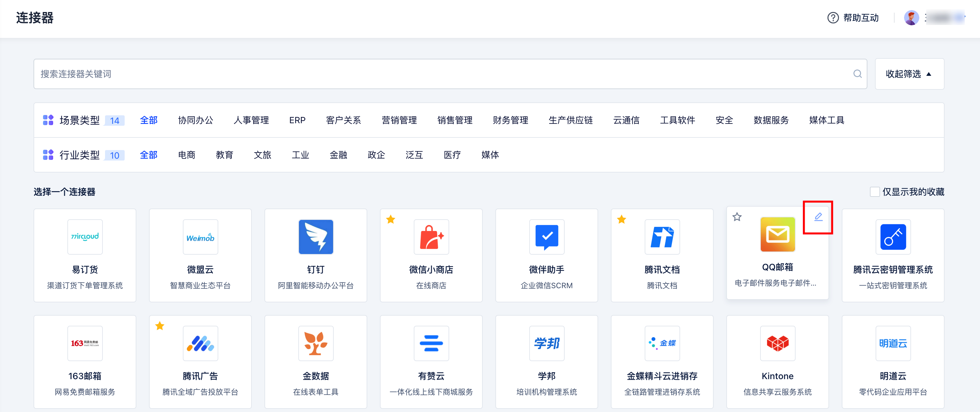980x412 pixels.
Task: Favorite QQ邮箱 with the star outline
Action: point(737,217)
